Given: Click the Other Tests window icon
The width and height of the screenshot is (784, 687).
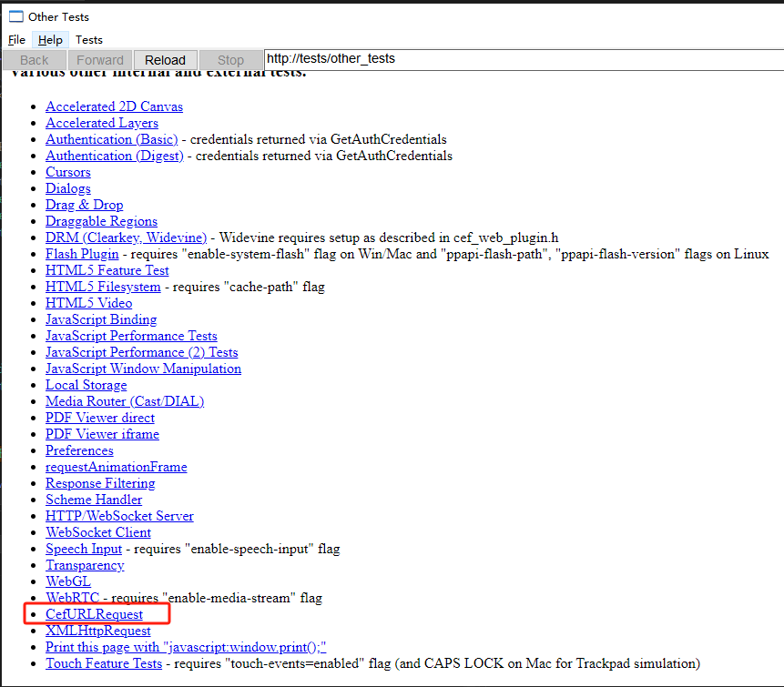Looking at the screenshot, I should 14,15.
